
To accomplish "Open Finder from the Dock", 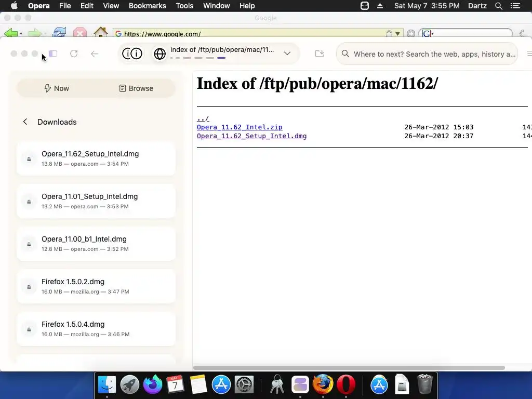I will click(107, 384).
